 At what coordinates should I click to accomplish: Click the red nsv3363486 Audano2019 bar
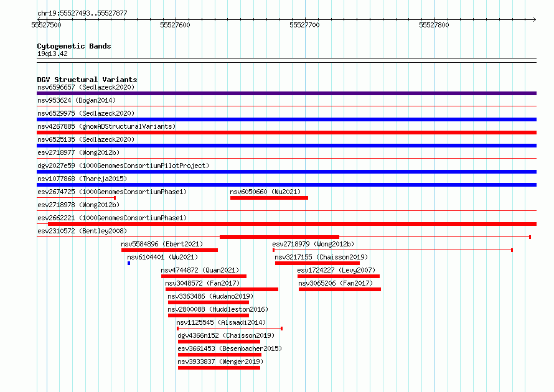tap(209, 302)
